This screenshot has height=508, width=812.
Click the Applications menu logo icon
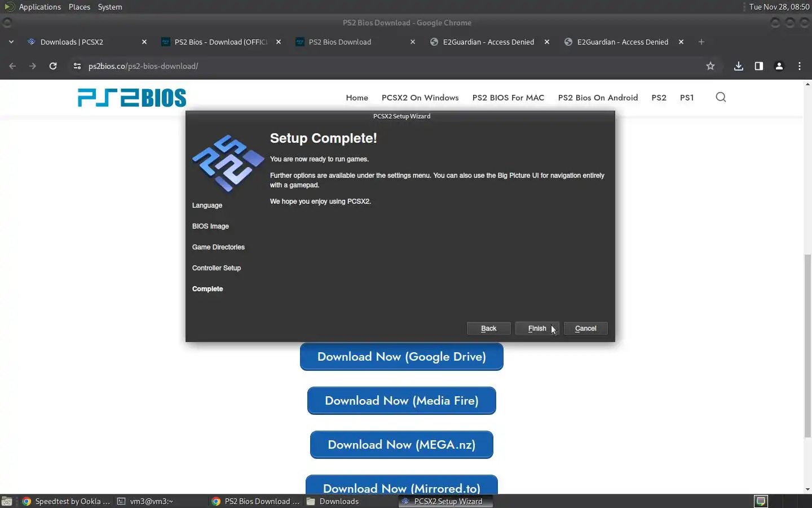(x=9, y=7)
